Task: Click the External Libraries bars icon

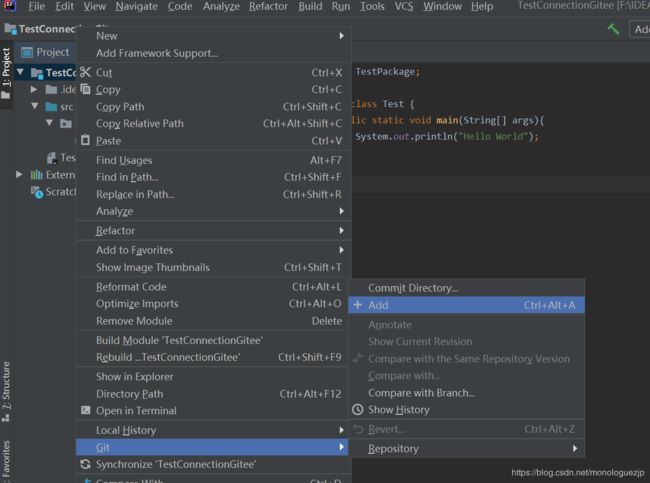Action: point(36,175)
